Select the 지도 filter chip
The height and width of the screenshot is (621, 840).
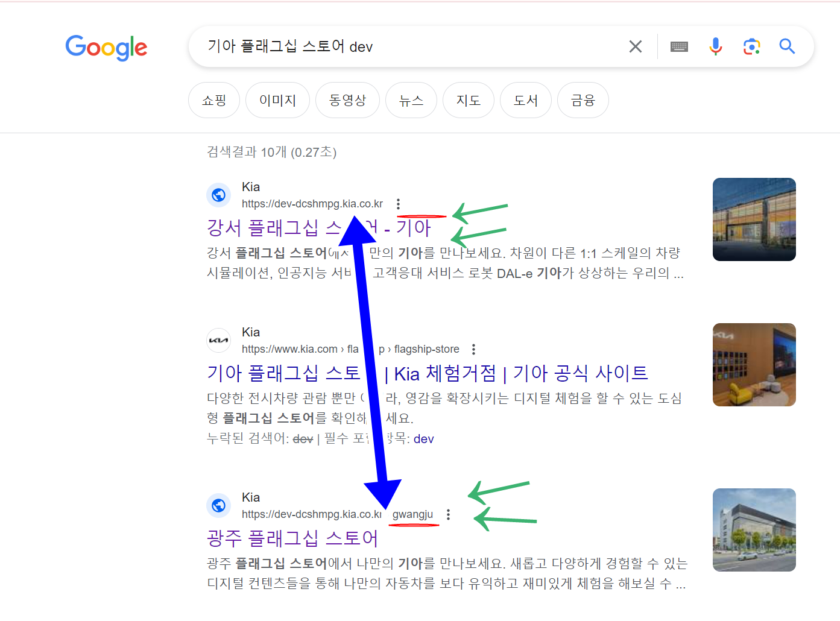pos(469,100)
